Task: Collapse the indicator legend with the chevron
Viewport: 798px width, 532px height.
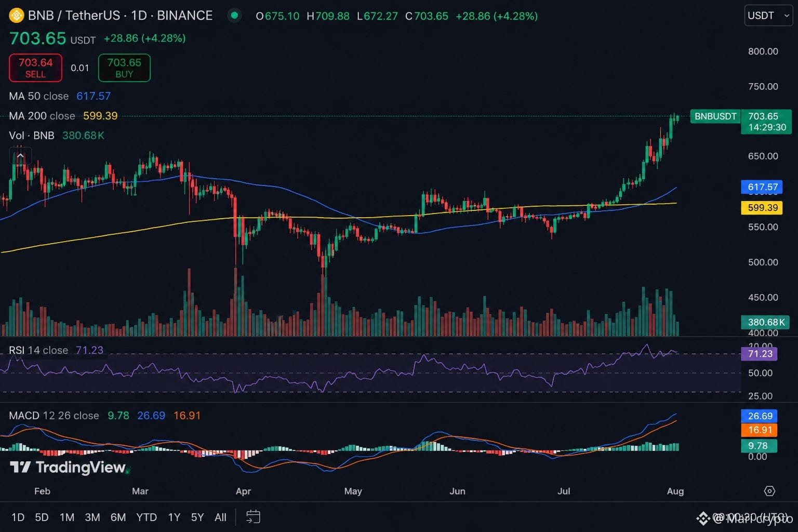Action: 20,155
